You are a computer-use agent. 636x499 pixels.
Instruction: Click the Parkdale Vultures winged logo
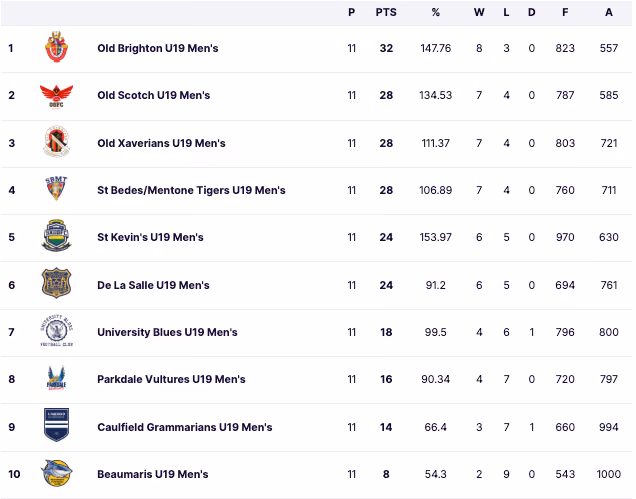(x=56, y=378)
